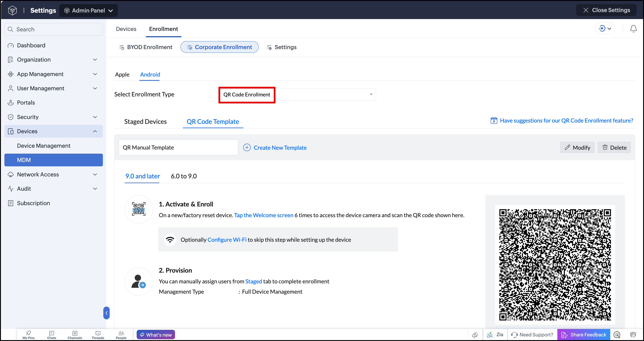
Task: Expand User Management section chevron
Action: click(x=95, y=88)
